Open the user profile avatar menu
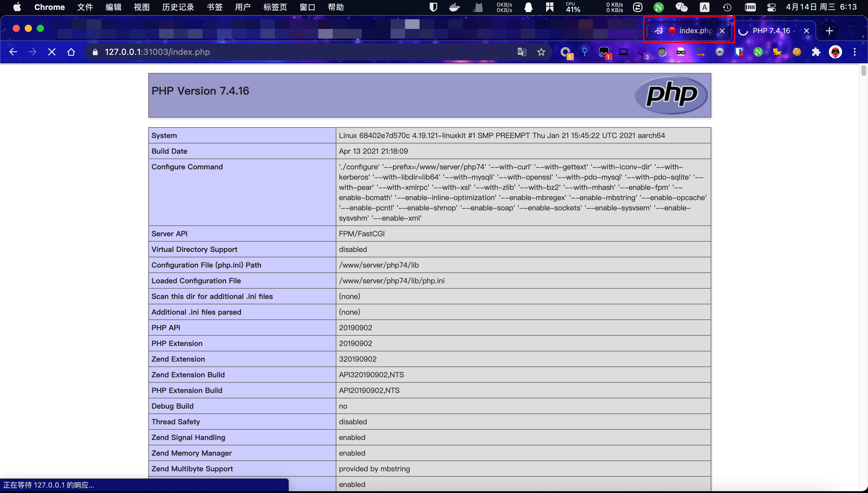Viewport: 868px width, 493px height. 835,52
